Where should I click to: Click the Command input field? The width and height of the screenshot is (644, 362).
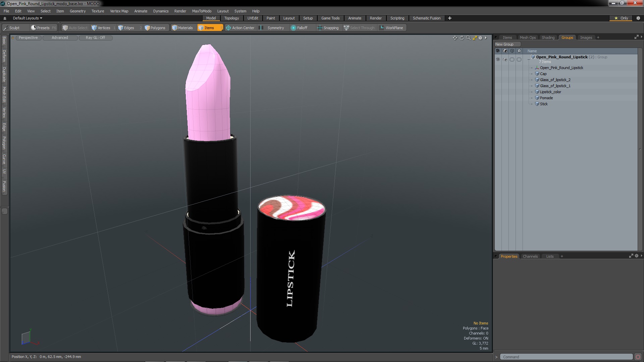click(x=566, y=357)
